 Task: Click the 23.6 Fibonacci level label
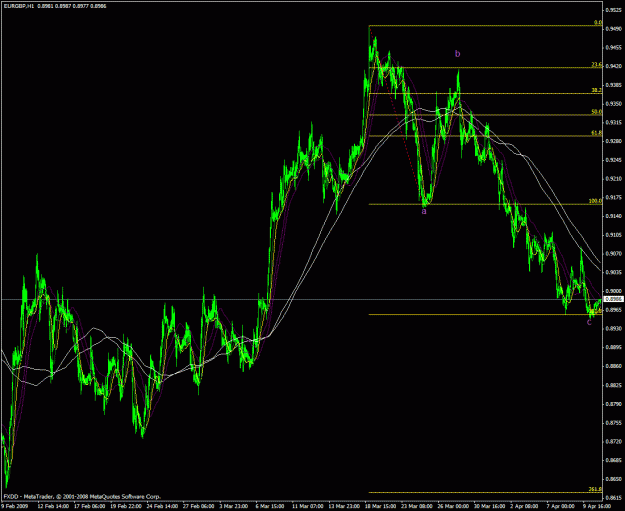pos(597,65)
